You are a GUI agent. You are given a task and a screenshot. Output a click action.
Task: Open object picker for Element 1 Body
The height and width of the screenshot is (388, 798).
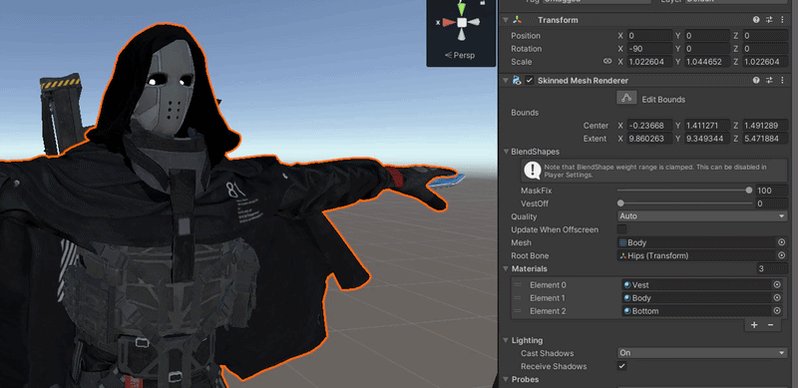coord(777,298)
